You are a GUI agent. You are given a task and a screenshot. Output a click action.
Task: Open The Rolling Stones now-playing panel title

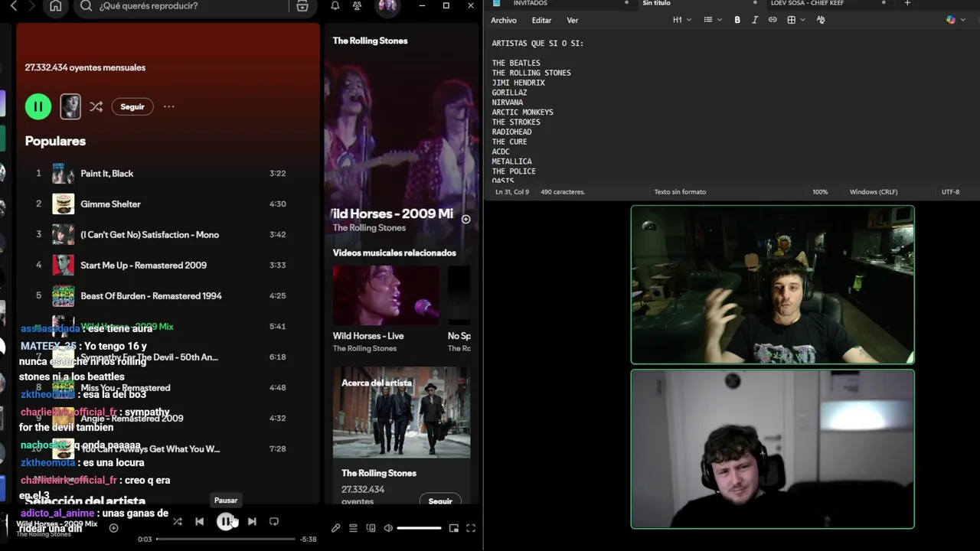(x=371, y=41)
